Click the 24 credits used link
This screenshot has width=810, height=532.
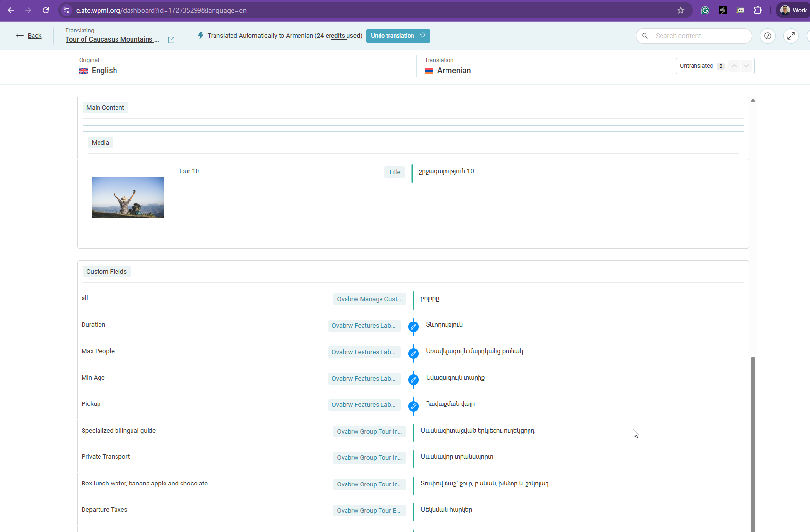pyautogui.click(x=338, y=36)
